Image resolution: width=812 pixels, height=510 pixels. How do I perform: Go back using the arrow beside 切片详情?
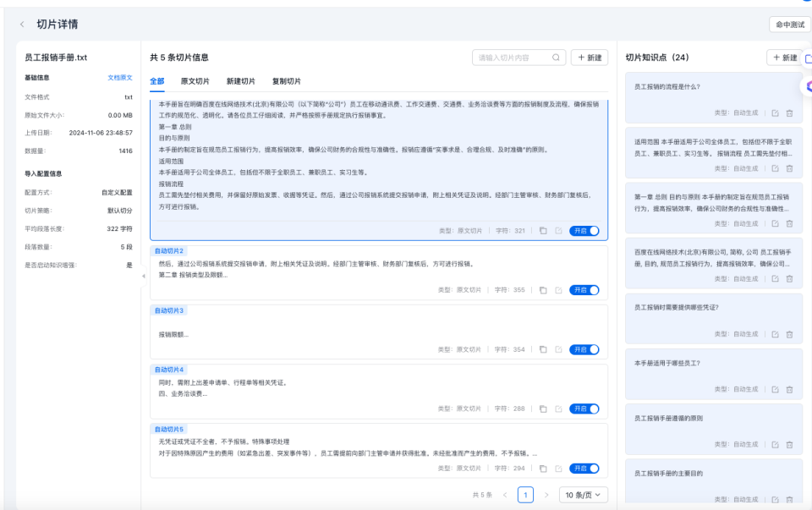22,25
